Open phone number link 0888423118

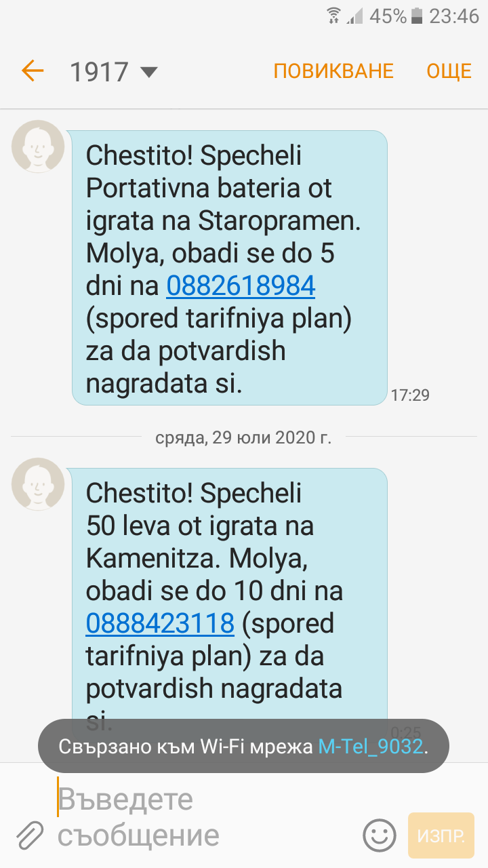[x=160, y=623]
